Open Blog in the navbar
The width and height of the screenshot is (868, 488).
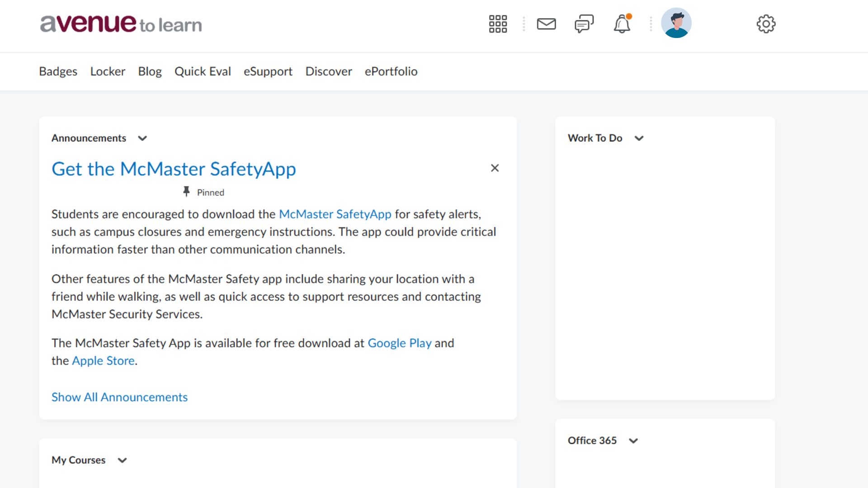click(150, 71)
